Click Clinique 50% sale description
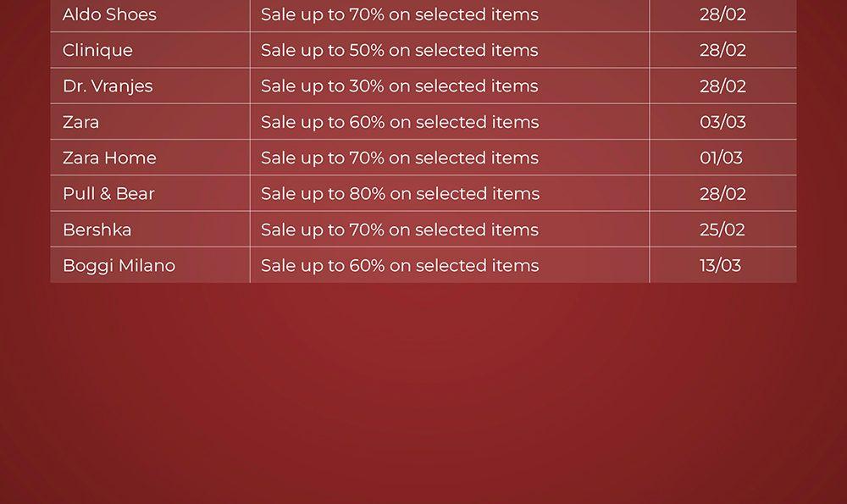This screenshot has height=504, width=847. [x=399, y=50]
